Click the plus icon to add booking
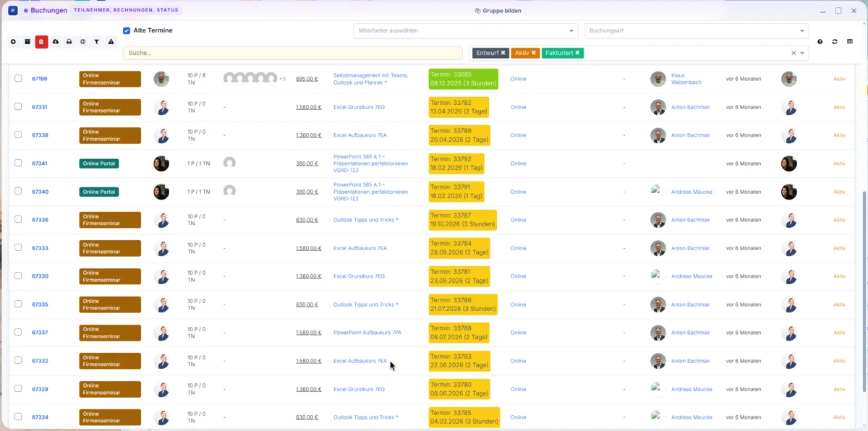 click(13, 42)
